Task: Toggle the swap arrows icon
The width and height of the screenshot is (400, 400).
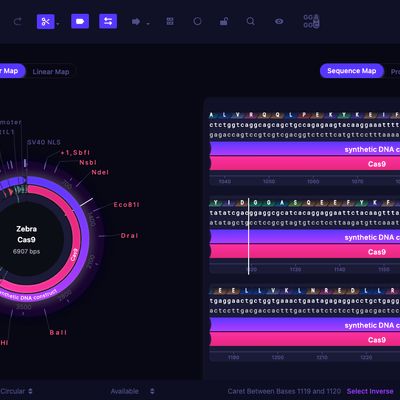Action: (108, 22)
